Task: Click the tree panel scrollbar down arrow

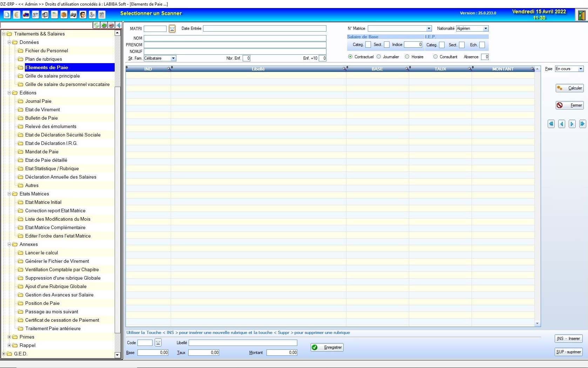Action: click(x=117, y=355)
